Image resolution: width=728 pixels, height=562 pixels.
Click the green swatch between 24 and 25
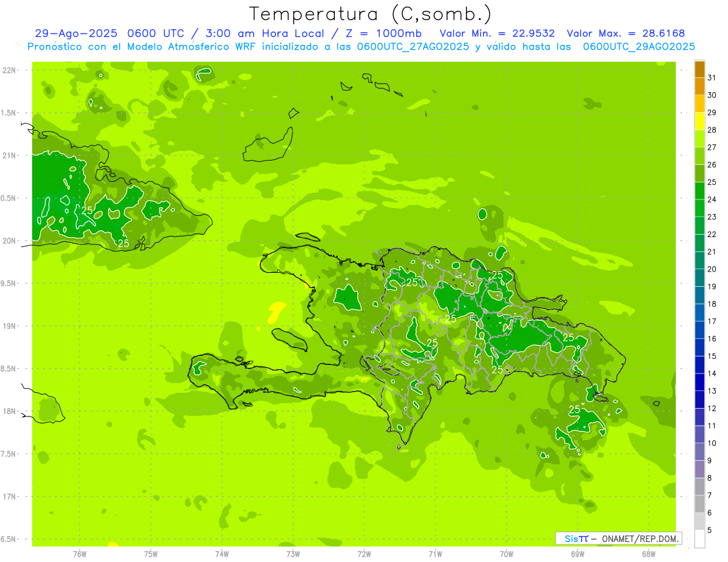(x=699, y=191)
